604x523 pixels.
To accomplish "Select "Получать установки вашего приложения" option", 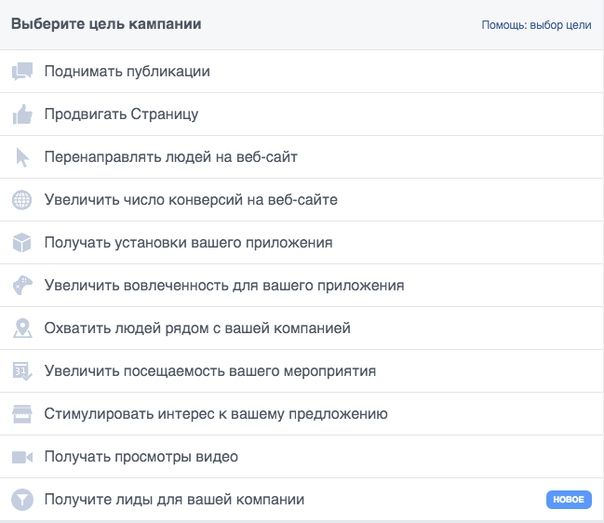I will (302, 243).
